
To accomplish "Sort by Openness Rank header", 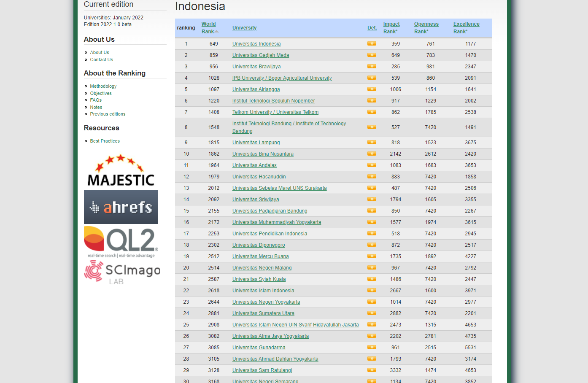I will coord(426,28).
